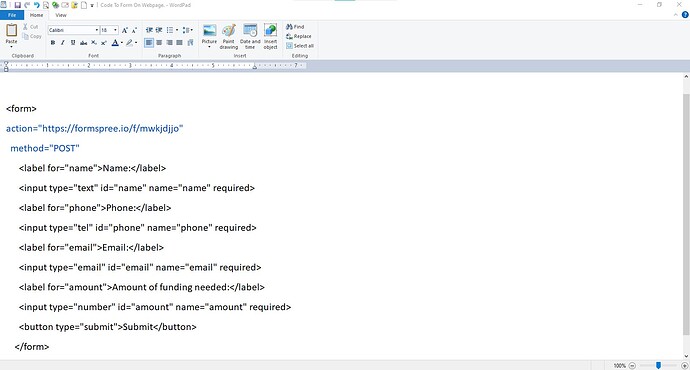Open the Paragraph settings icon
Screen dimensions: 690x370
click(x=190, y=43)
